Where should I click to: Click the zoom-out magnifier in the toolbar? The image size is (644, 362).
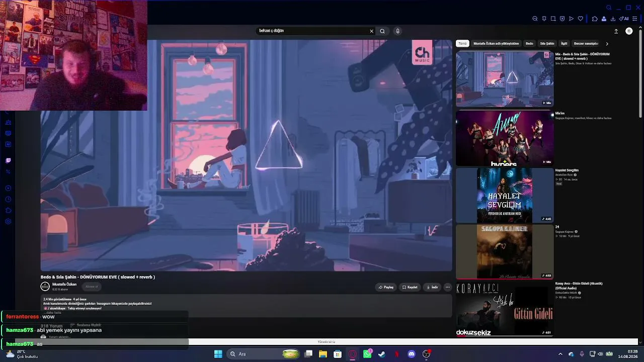click(535, 19)
